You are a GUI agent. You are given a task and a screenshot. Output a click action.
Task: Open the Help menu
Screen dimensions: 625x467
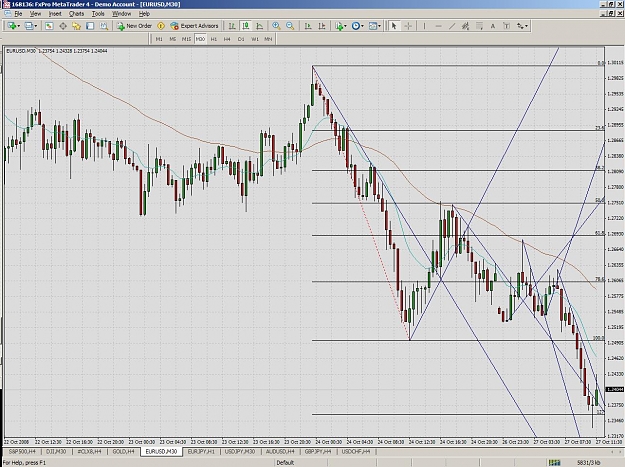coord(144,14)
